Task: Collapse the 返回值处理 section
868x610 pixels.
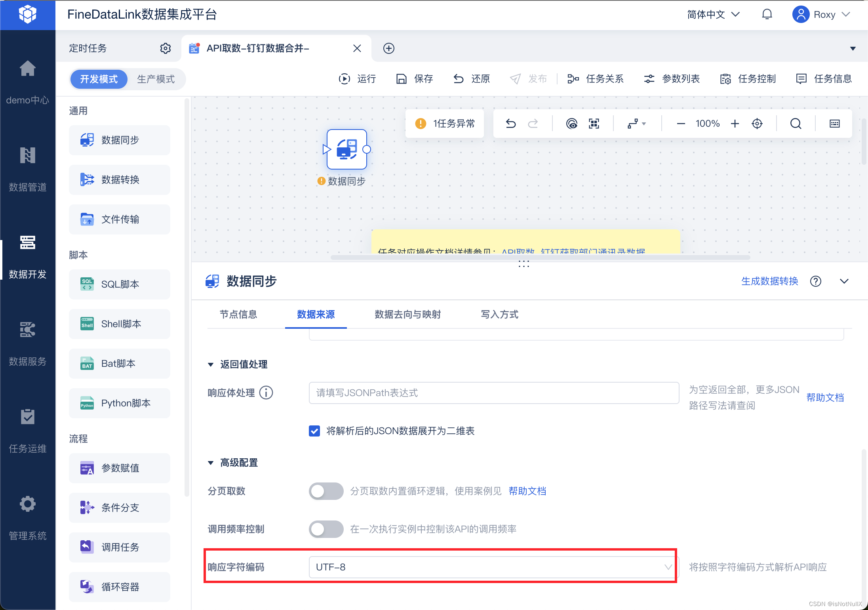Action: coord(211,364)
